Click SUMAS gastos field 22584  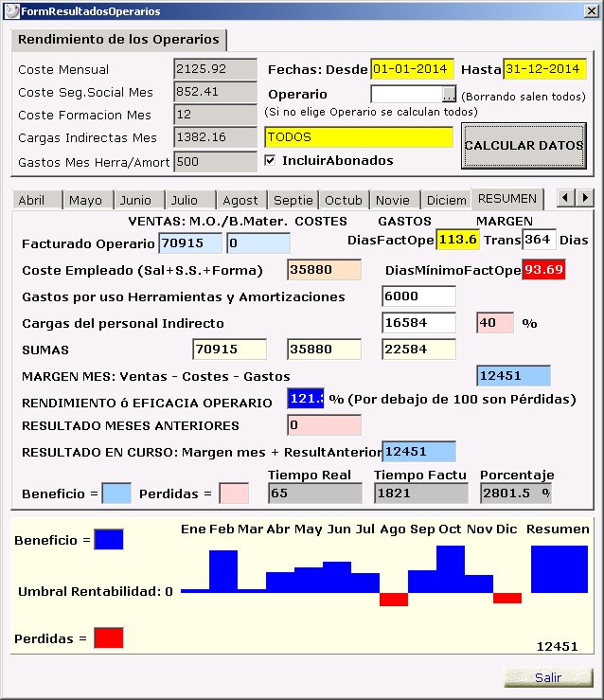[x=418, y=350]
